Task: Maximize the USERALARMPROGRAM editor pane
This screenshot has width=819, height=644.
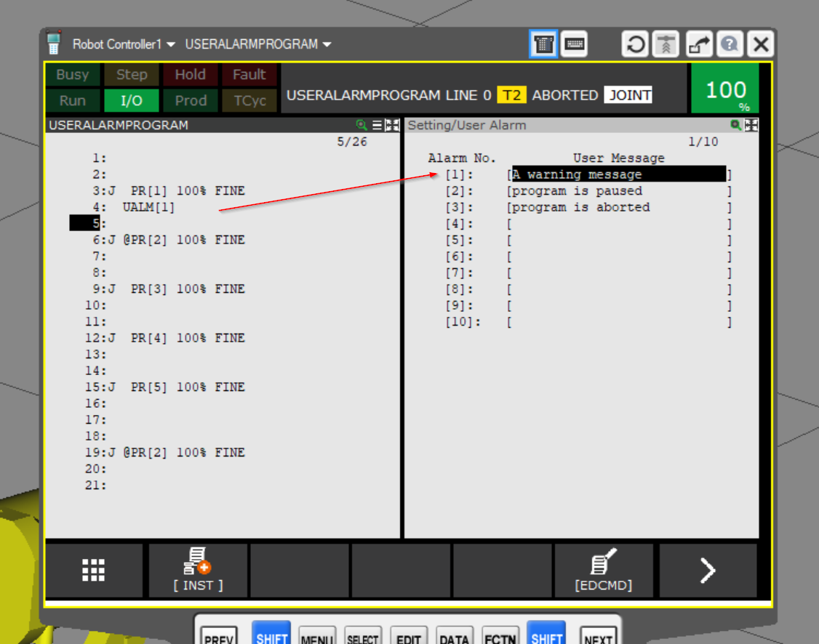Action: tap(392, 125)
